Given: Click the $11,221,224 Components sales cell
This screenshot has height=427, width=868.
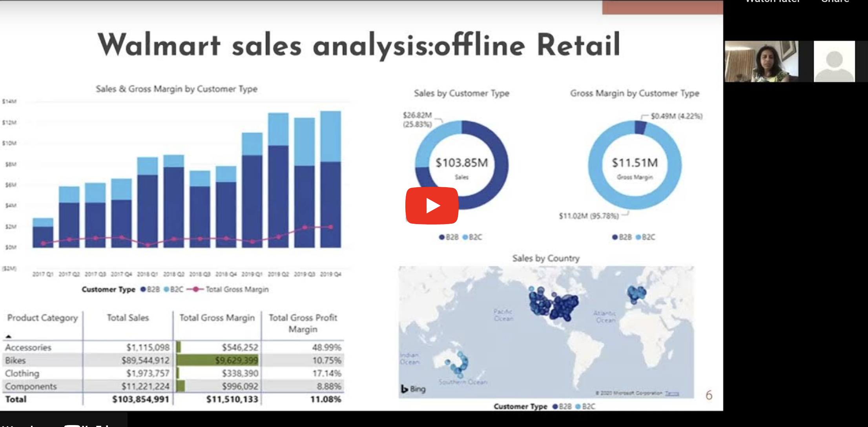Looking at the screenshot, I should (x=145, y=386).
